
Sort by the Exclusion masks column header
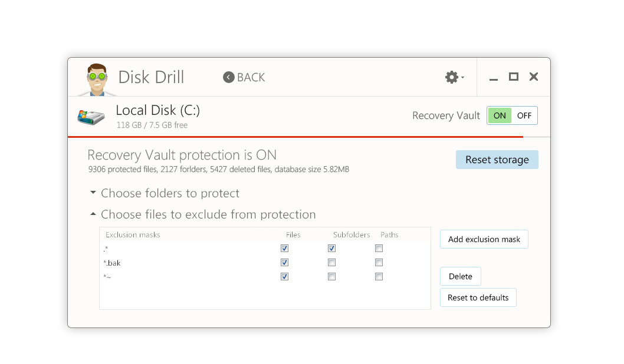pos(133,235)
